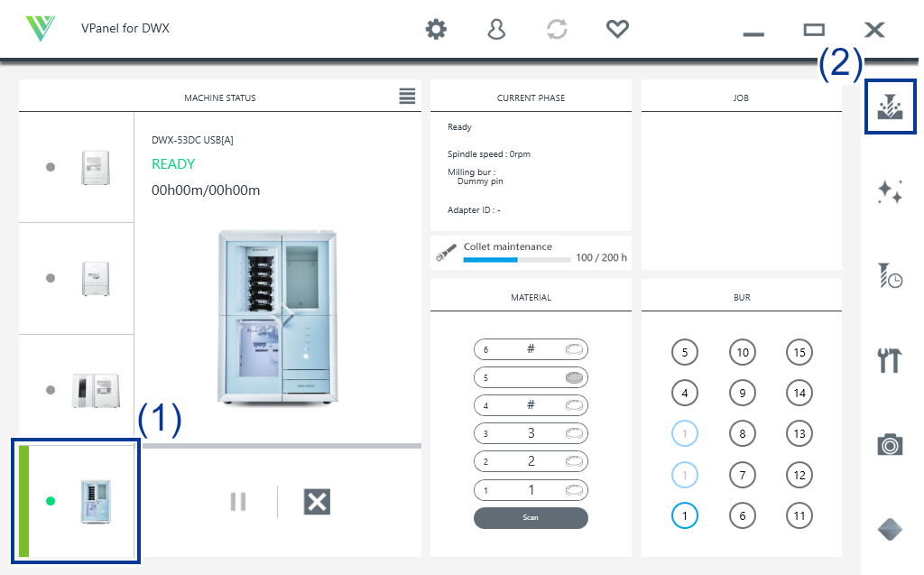Select material slot 1
The width and height of the screenshot is (924, 575).
tap(531, 489)
